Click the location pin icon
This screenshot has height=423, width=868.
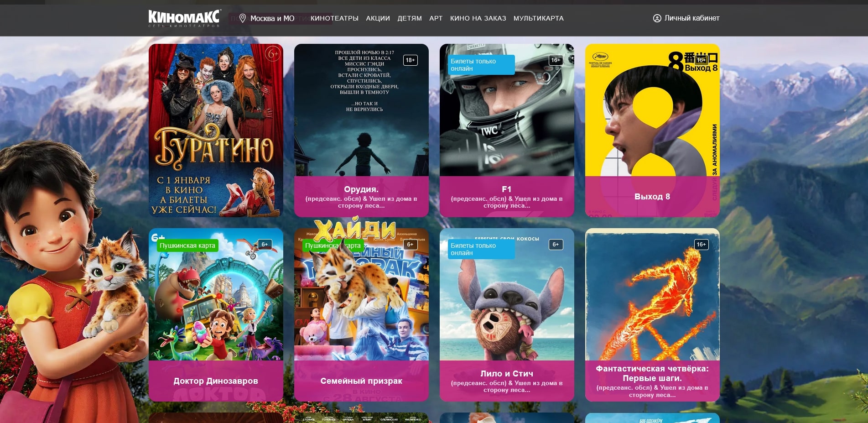point(243,18)
